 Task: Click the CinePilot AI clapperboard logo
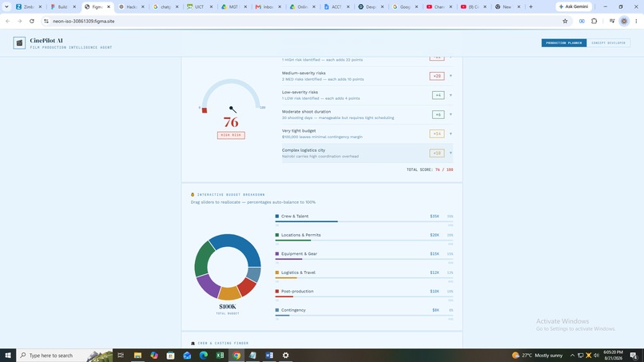tap(19, 42)
